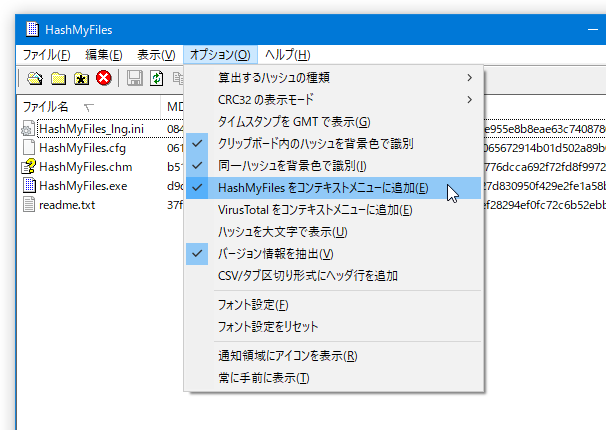The image size is (606, 430).
Task: Click the gear icon of HashMyFiles_lng.ini
Action: click(x=29, y=129)
